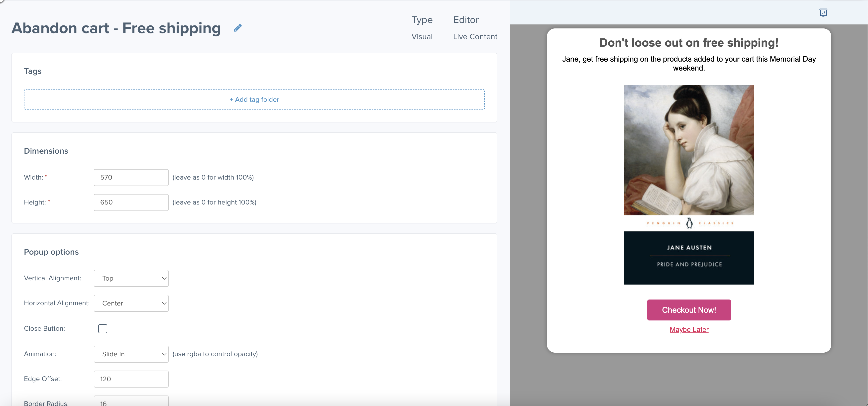The image size is (868, 406).
Task: Open the Horizontal Alignment dropdown
Action: coord(131,303)
